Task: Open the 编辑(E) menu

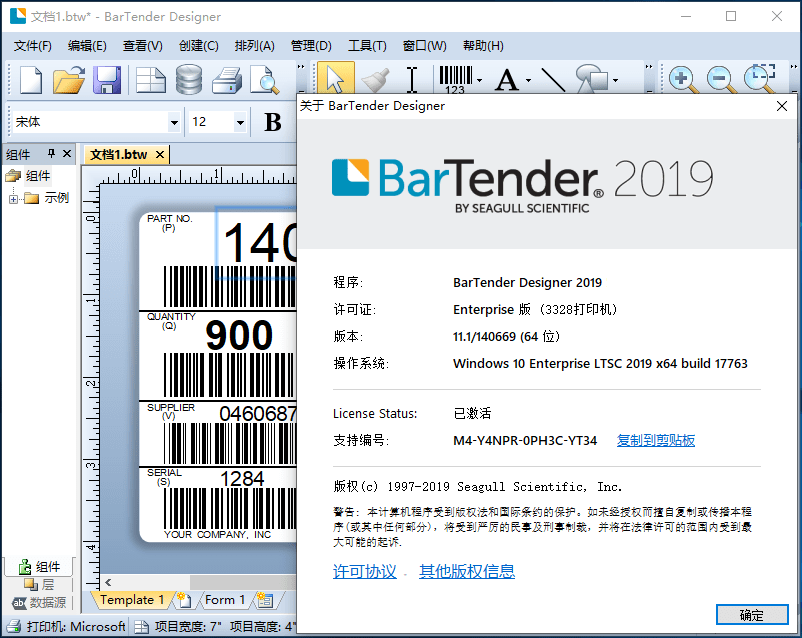Action: point(87,46)
